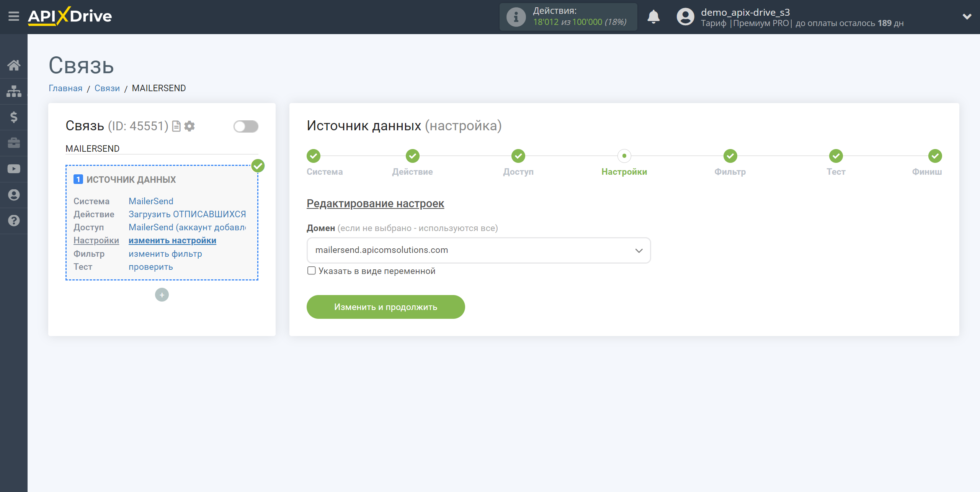
Task: Click the actions info icon
Action: pos(516,17)
